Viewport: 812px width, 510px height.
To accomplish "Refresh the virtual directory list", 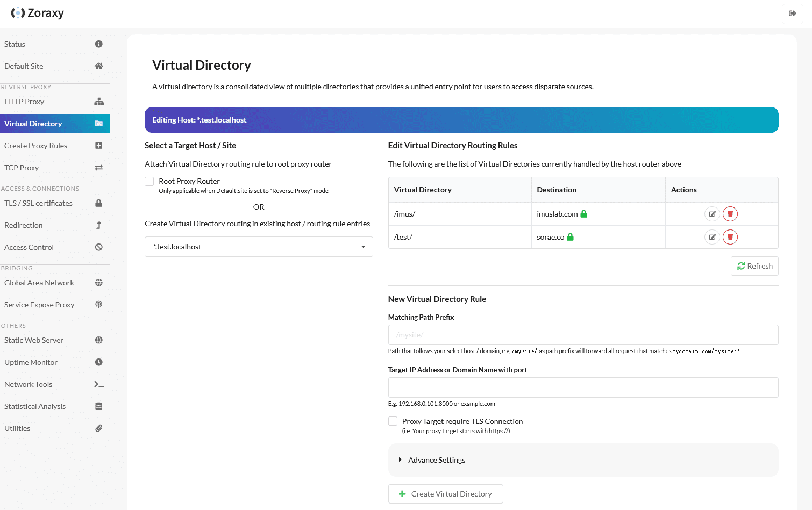I will pyautogui.click(x=754, y=266).
